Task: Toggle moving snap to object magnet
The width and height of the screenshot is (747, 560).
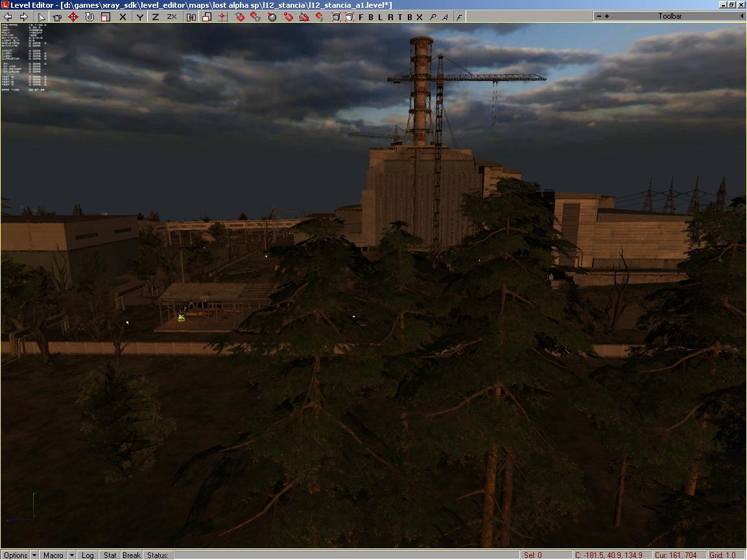Action: pyautogui.click(x=255, y=17)
